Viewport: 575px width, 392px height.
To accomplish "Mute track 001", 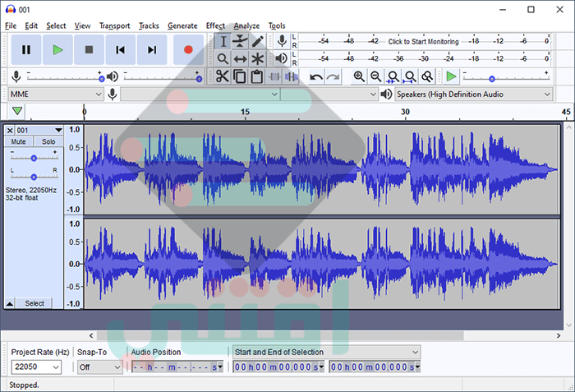I will 18,141.
